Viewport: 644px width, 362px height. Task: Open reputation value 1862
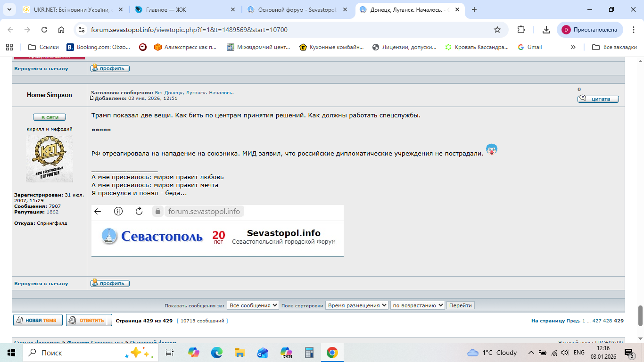tap(52, 212)
